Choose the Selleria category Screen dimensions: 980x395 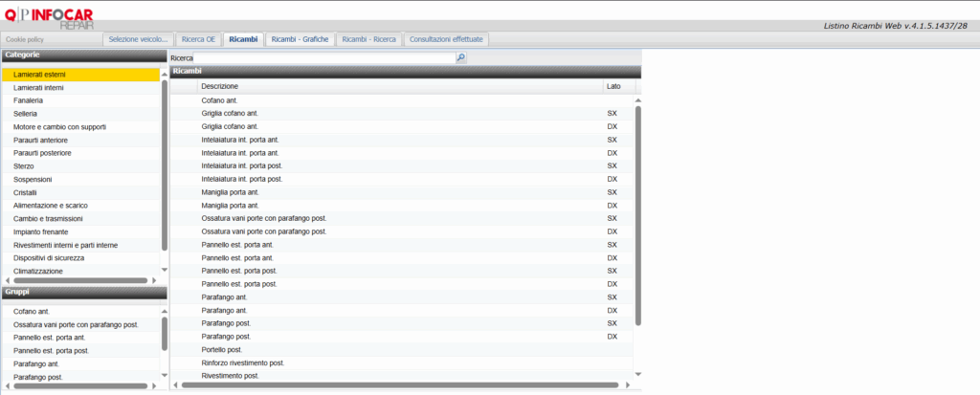(x=80, y=114)
